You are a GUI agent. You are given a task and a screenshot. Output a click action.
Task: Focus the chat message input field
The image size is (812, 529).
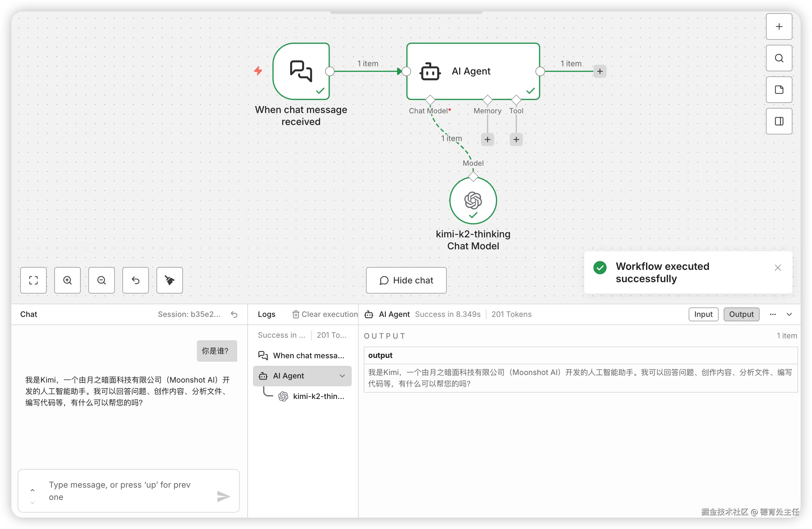coord(128,490)
